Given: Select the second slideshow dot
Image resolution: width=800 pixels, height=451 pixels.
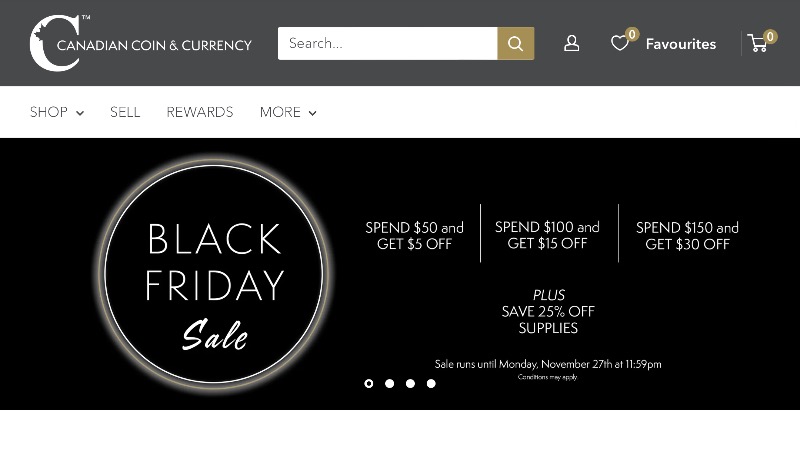Looking at the screenshot, I should (x=390, y=383).
